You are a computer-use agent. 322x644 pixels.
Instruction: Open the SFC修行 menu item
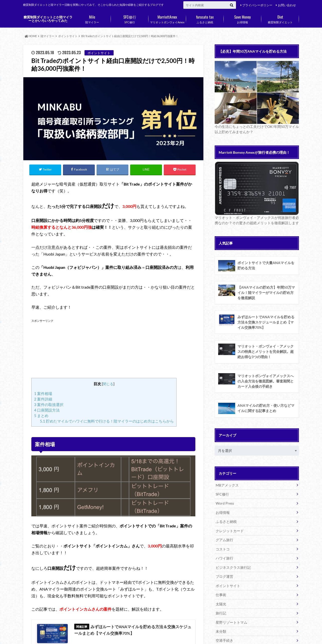tap(130, 19)
